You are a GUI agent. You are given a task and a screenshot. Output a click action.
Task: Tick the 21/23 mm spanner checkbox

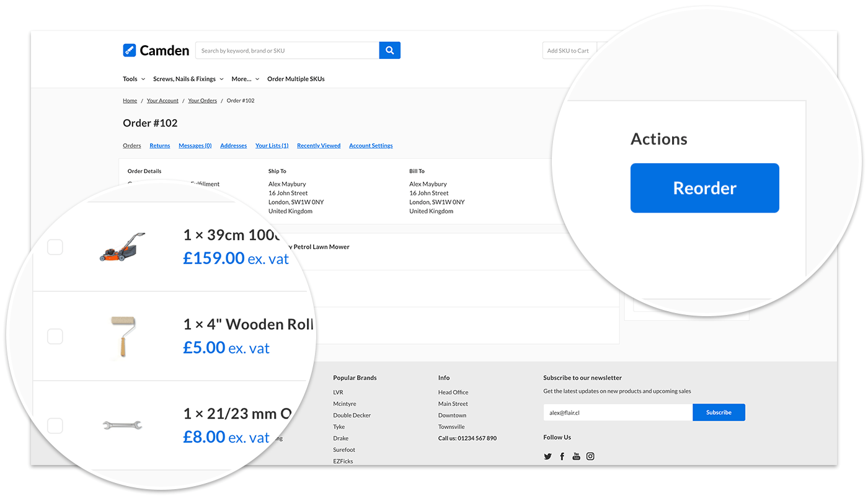[x=55, y=425]
